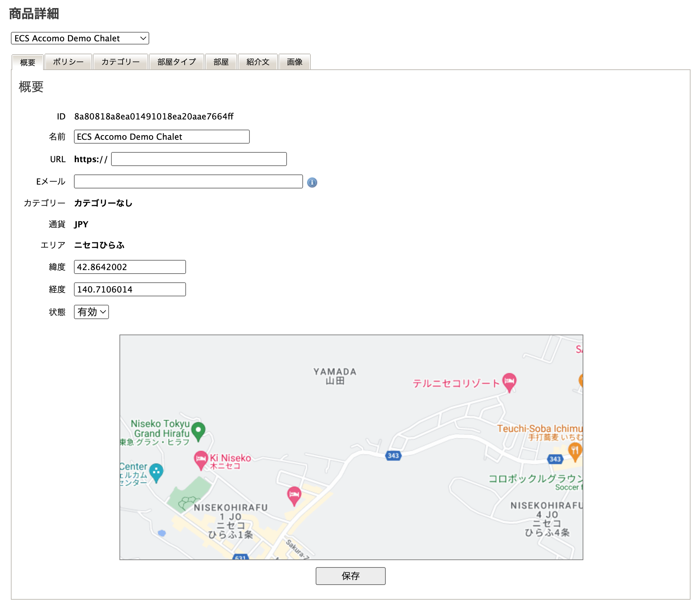Image resolution: width=700 pixels, height=606 pixels.
Task: Open the 状態 status dropdown
Action: point(91,312)
